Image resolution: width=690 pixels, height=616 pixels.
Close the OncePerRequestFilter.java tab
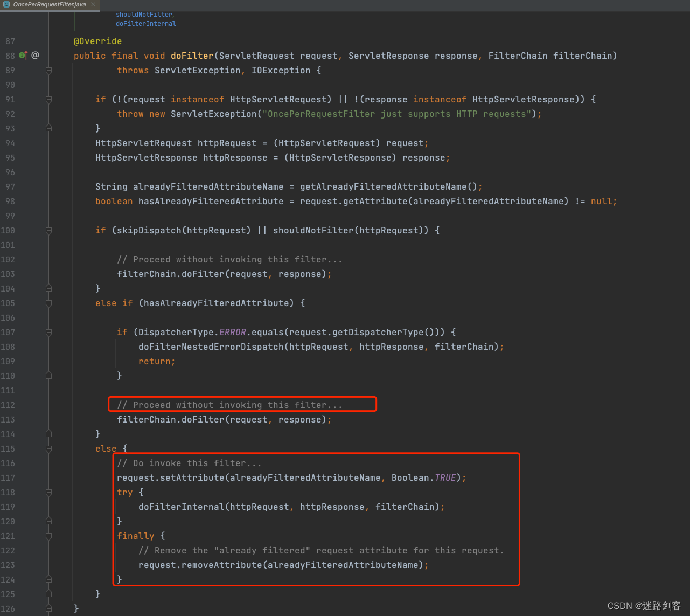93,4
